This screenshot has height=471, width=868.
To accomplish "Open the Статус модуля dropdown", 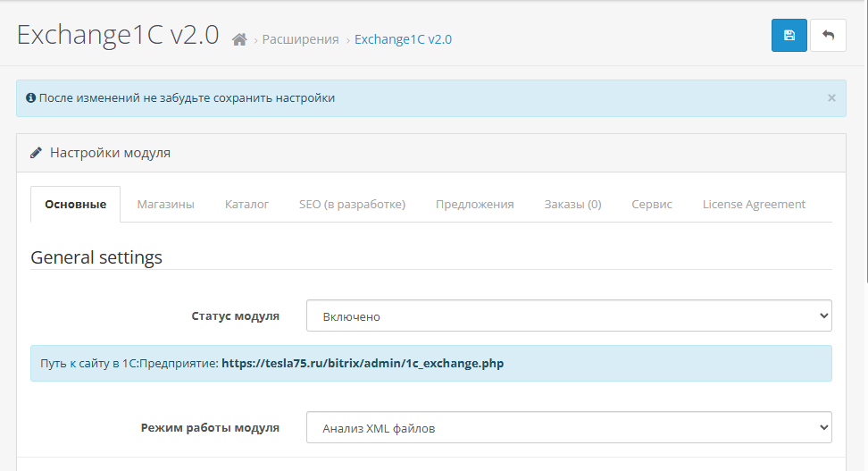I will coord(569,316).
